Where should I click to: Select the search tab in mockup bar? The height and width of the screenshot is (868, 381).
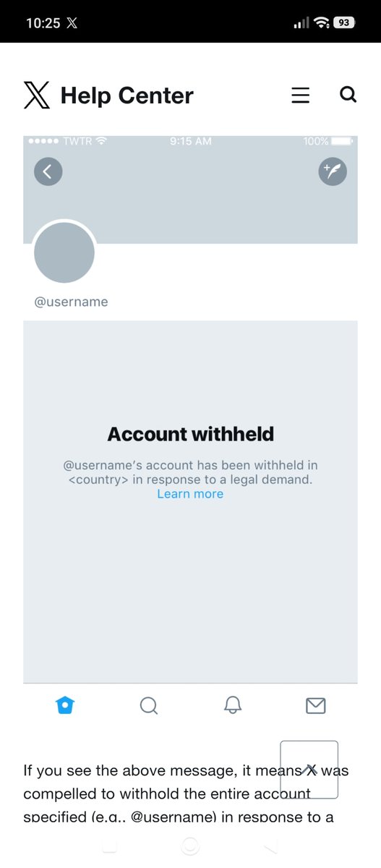point(149,705)
